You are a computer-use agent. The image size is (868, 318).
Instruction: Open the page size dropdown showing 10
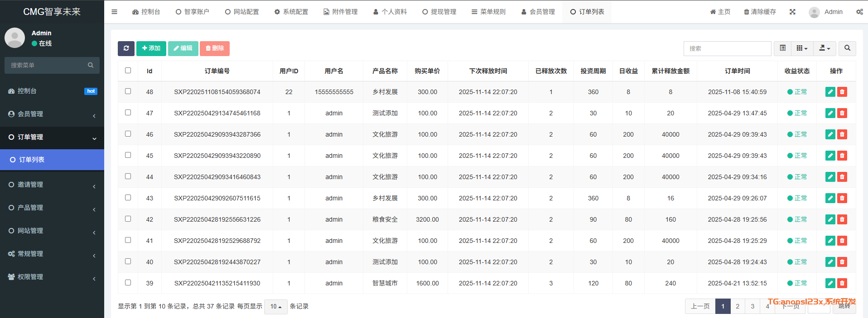pos(275,306)
